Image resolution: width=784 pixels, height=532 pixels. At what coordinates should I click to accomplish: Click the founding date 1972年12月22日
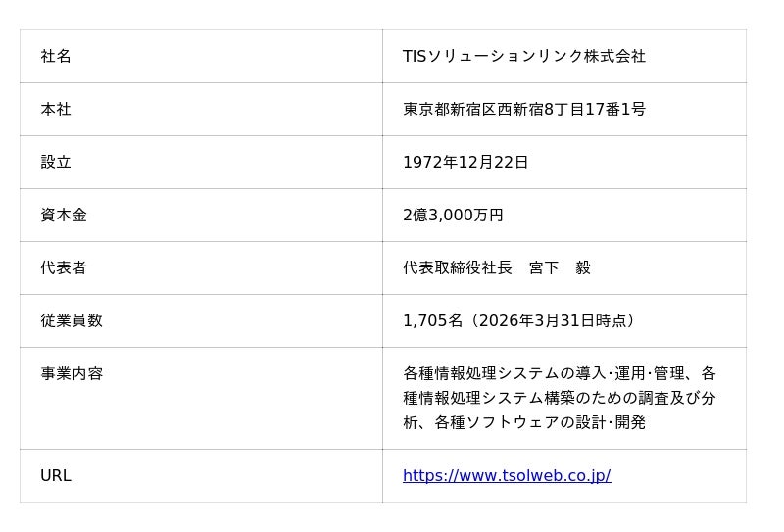tap(465, 162)
